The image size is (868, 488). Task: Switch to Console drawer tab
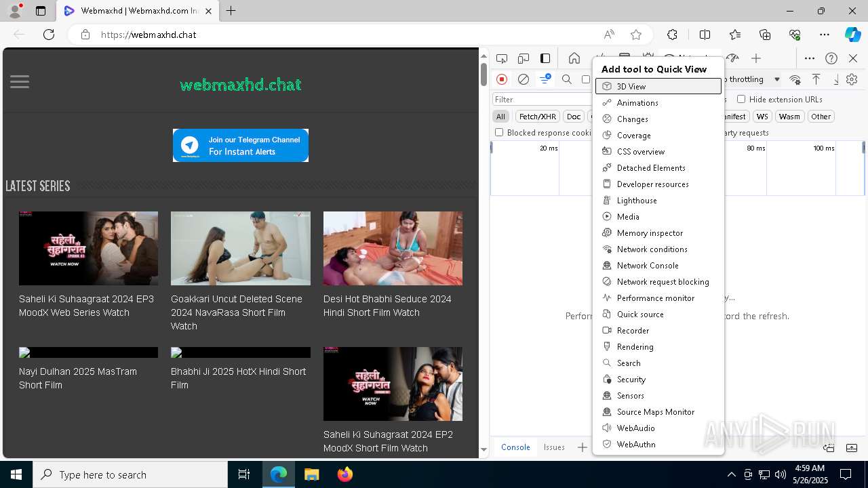[x=515, y=447]
